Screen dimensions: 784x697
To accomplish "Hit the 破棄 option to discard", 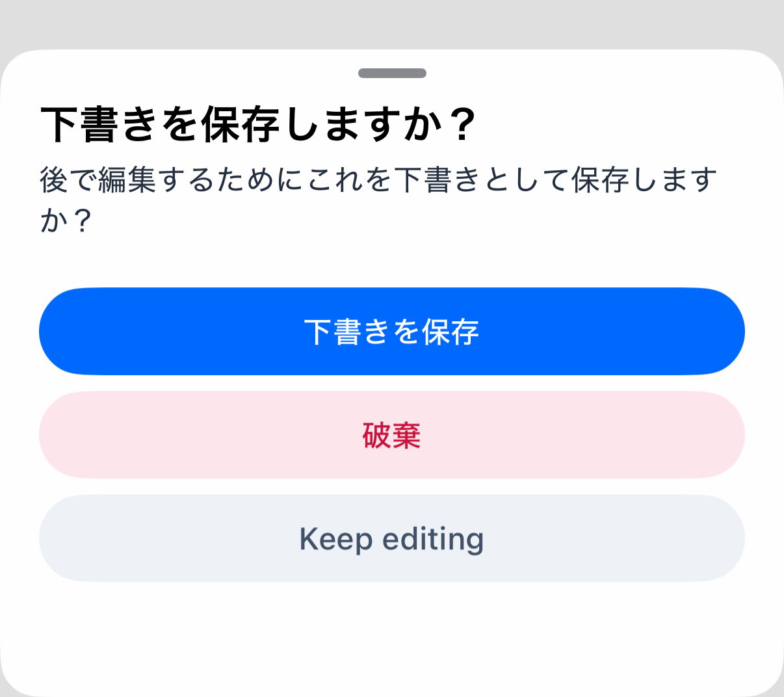I will [x=391, y=435].
